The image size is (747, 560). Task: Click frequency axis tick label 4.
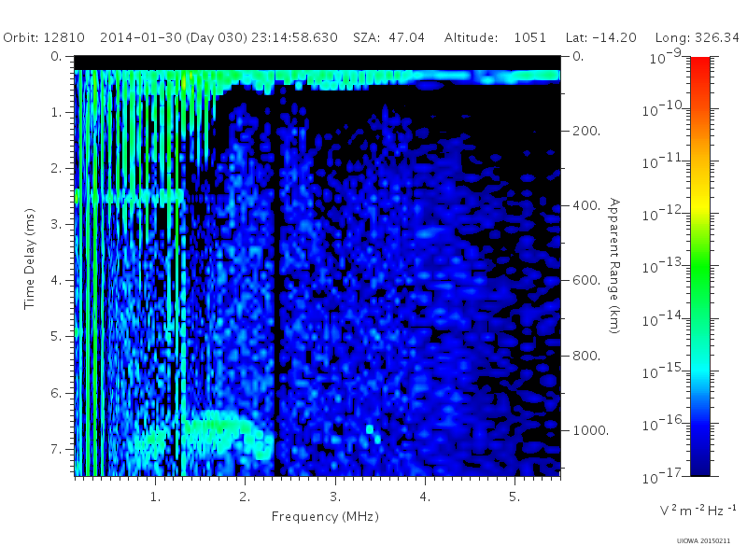425,497
